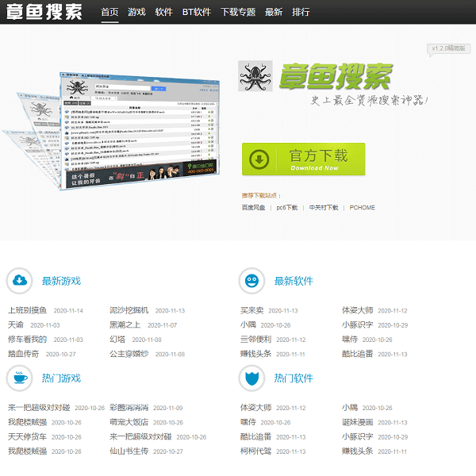Click the slogan 史上最全资源搜索神器
Image resolution: width=476 pixels, height=476 pixels.
[x=369, y=100]
